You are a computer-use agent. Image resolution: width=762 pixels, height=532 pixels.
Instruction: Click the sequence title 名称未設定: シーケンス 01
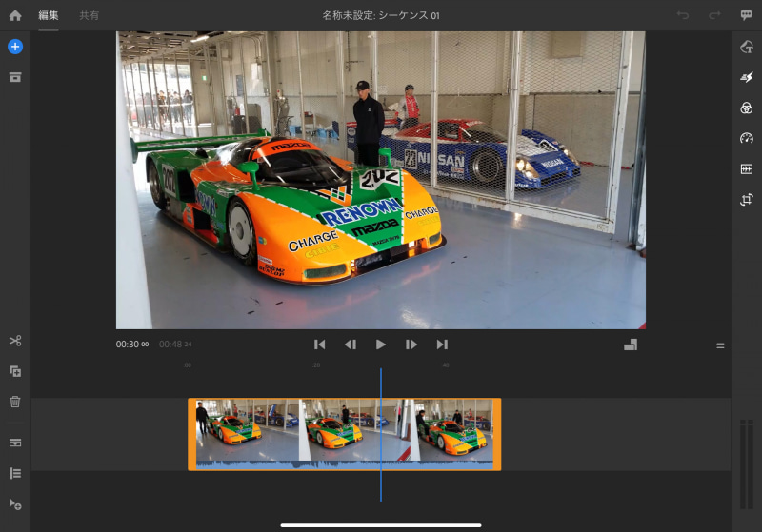pyautogui.click(x=381, y=15)
